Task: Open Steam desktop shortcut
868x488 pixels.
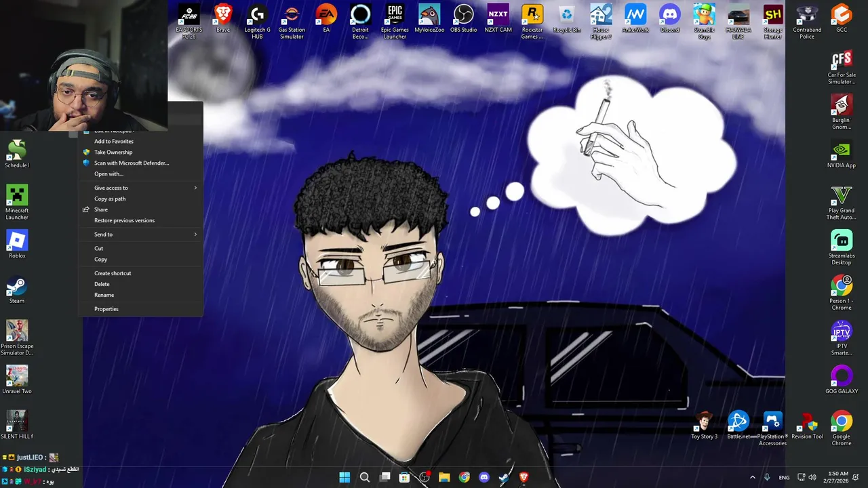Action: pyautogui.click(x=17, y=289)
